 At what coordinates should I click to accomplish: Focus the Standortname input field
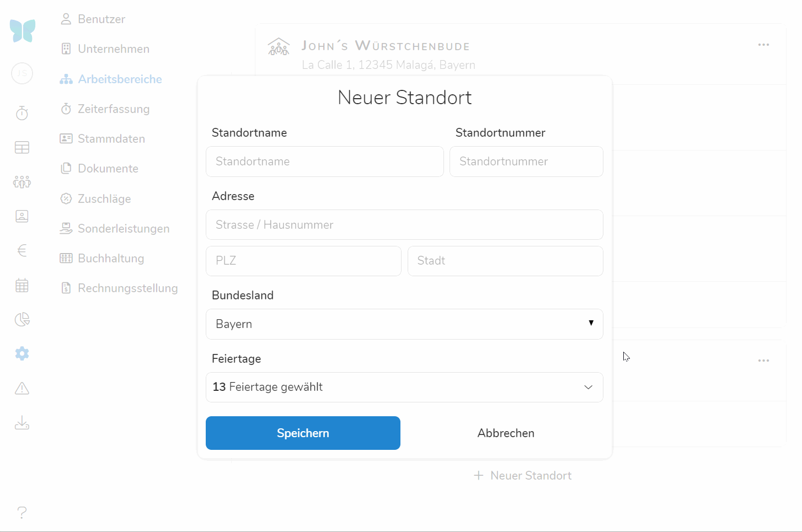point(324,162)
